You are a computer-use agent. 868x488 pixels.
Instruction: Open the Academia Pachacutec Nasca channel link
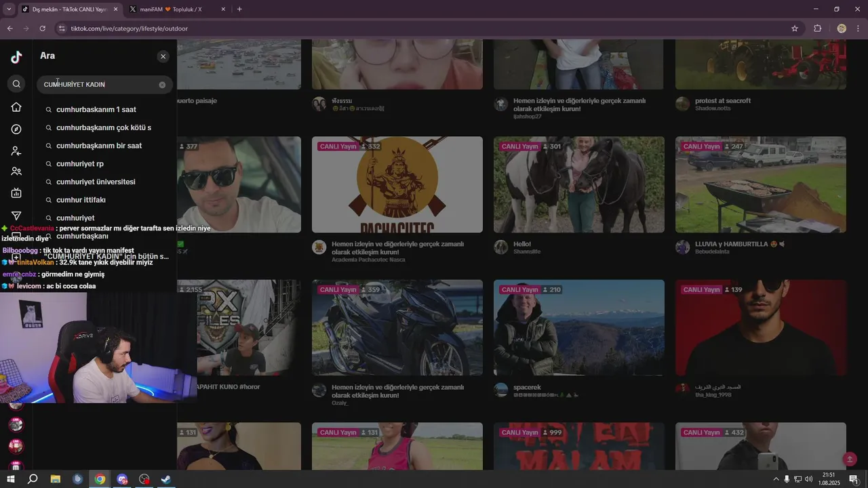pyautogui.click(x=370, y=260)
